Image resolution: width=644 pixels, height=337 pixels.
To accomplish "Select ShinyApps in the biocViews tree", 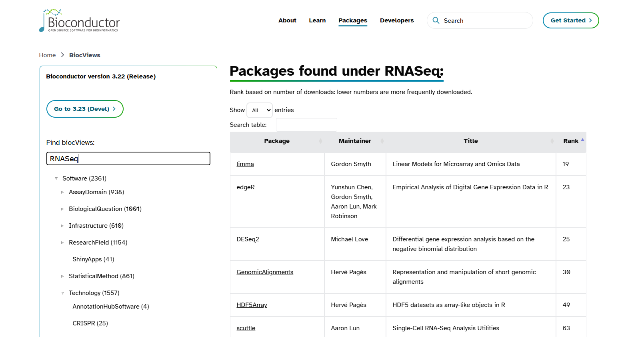I will pos(93,259).
